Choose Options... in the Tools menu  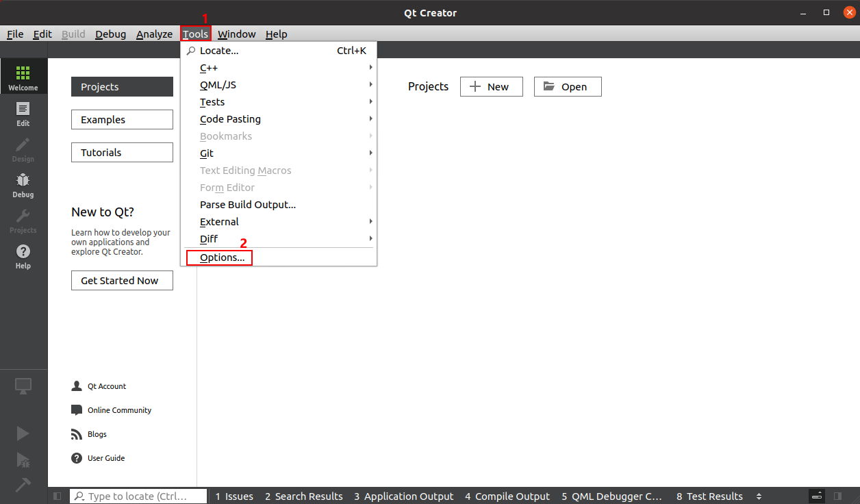[x=279, y=257]
